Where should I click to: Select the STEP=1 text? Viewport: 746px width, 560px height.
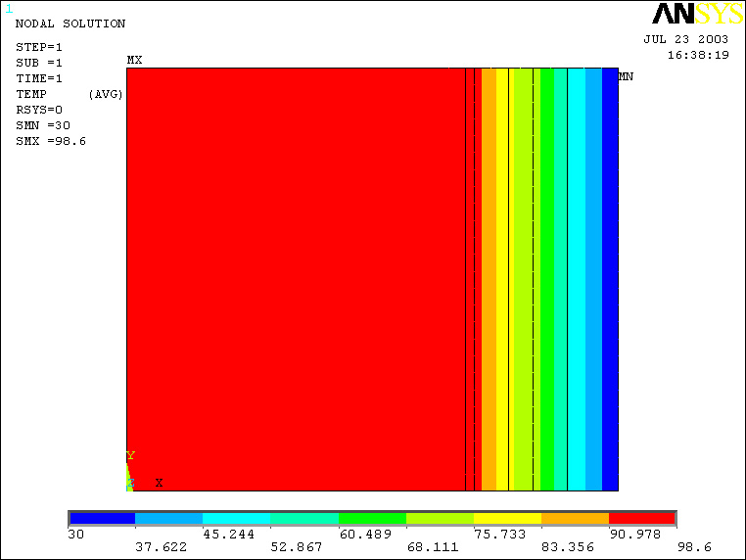(x=39, y=47)
